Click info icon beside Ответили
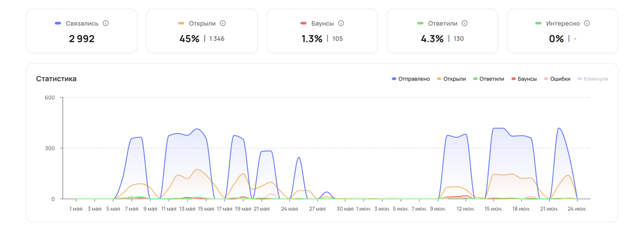The width and height of the screenshot is (644, 228). point(464,23)
